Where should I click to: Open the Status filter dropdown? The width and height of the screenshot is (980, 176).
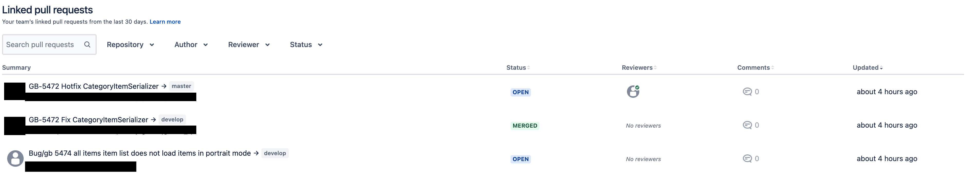306,44
